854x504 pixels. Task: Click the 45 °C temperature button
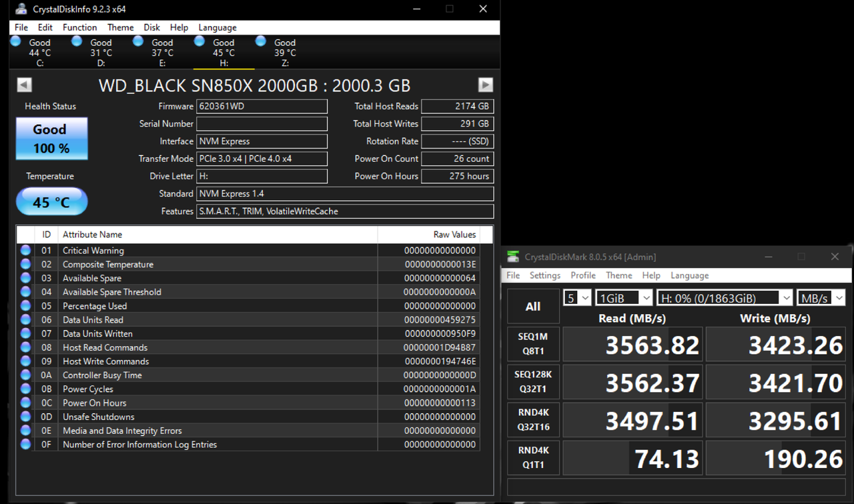[x=51, y=201]
